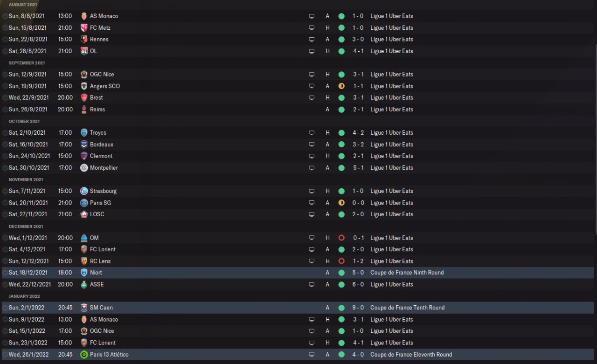
Task: Click the OM club crest
Action: coord(84,238)
